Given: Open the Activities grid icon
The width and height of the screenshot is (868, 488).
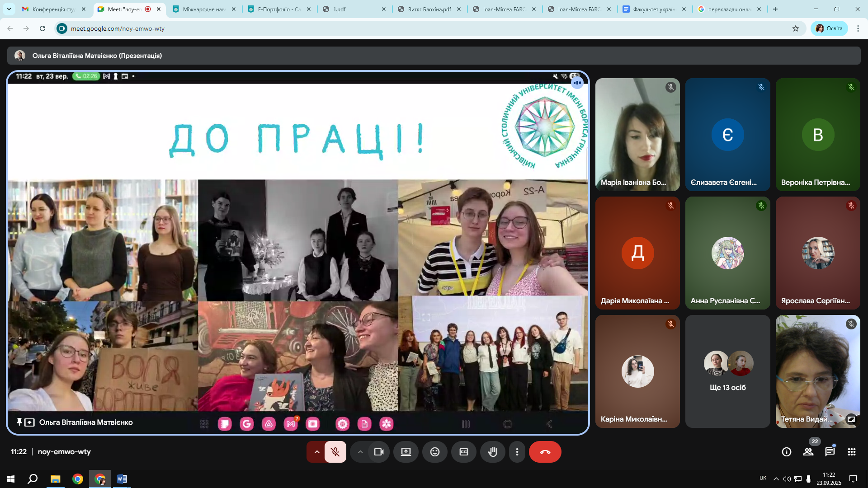Looking at the screenshot, I should coord(851,452).
